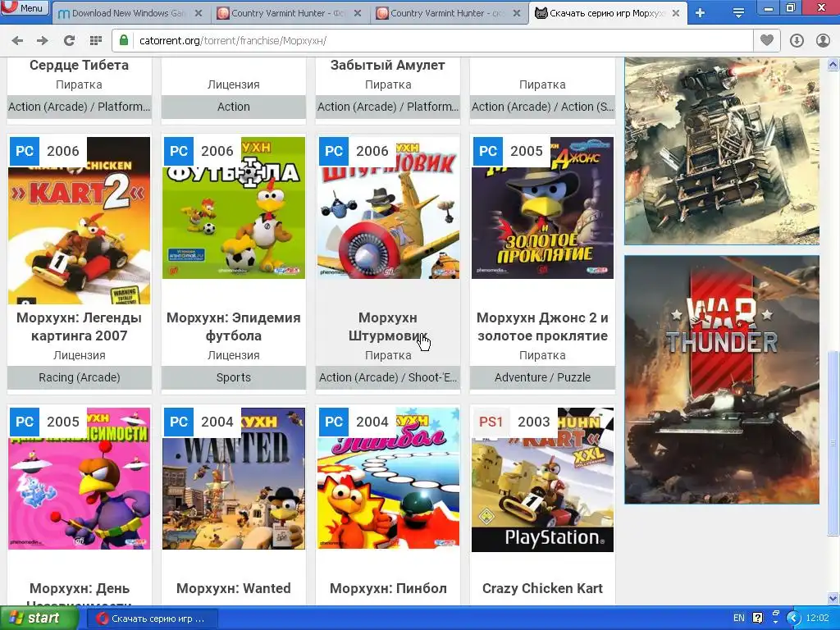
Task: Open the War Thunder advertisement banner
Action: click(x=722, y=380)
